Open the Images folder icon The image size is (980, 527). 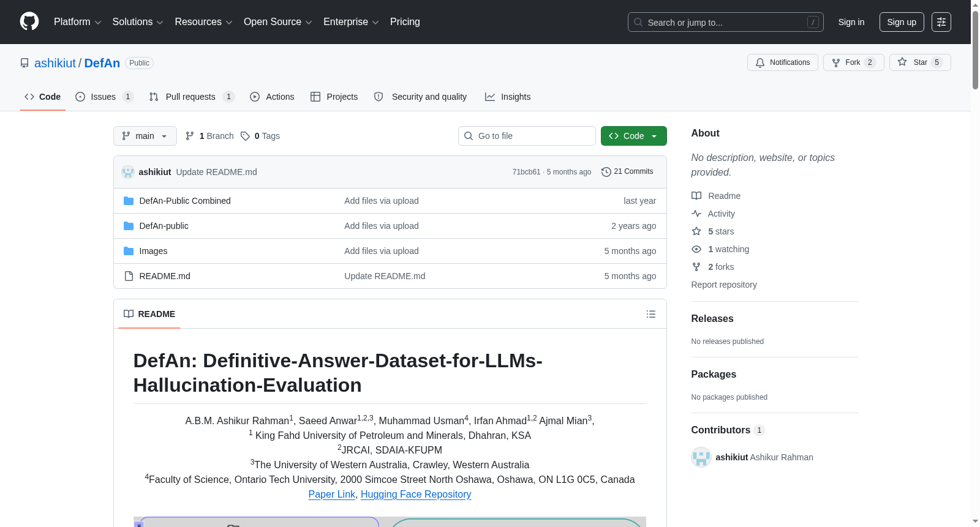129,251
